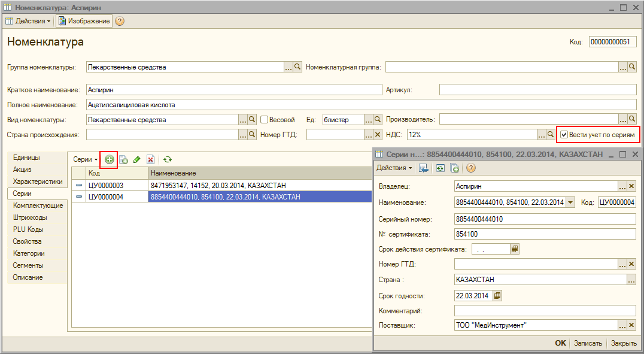This screenshot has width=644, height=354.
Task: Click the Add by copying series icon
Action: [x=123, y=159]
